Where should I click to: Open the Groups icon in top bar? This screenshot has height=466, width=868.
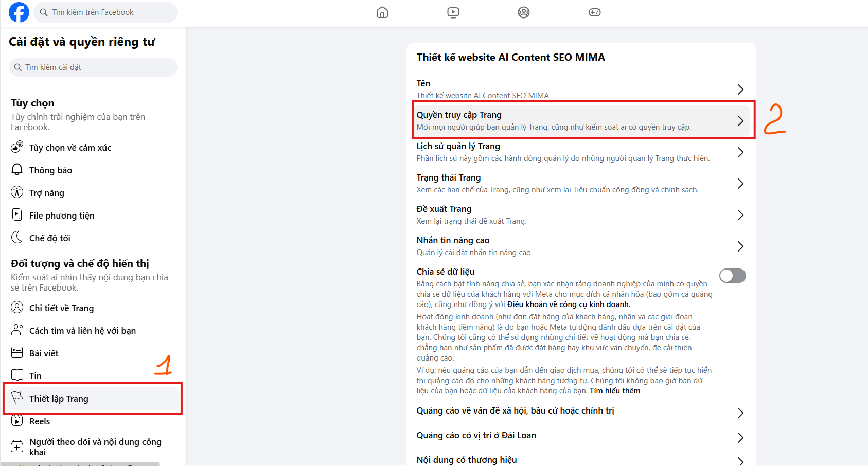[523, 12]
